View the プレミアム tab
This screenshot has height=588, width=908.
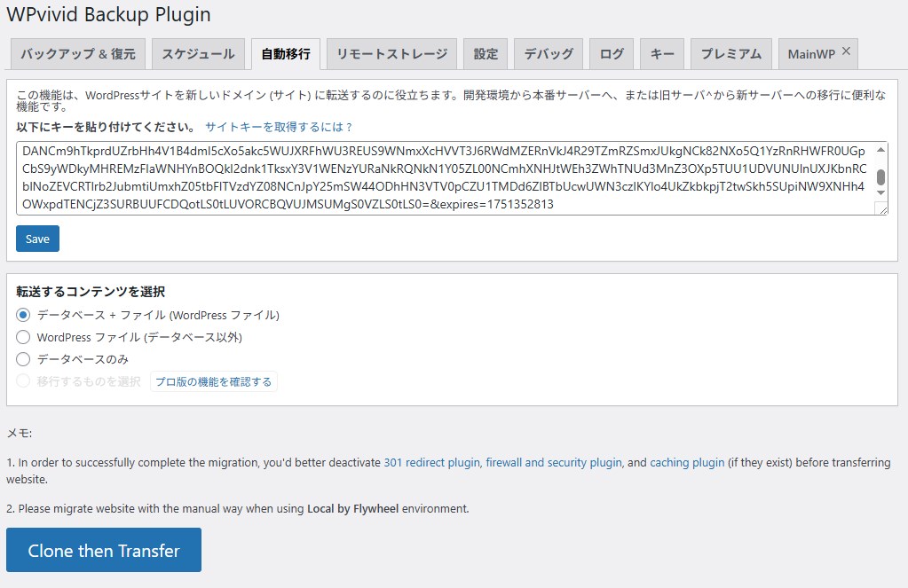click(x=731, y=54)
